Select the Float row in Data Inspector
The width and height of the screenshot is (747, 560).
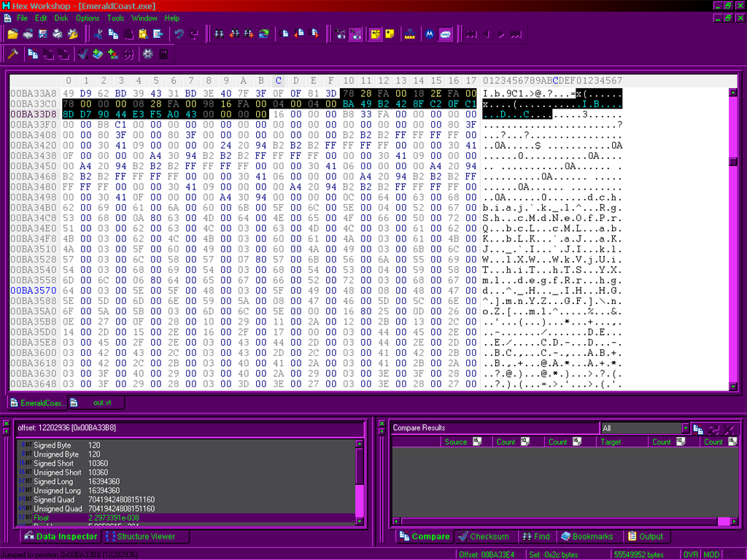(x=186, y=518)
